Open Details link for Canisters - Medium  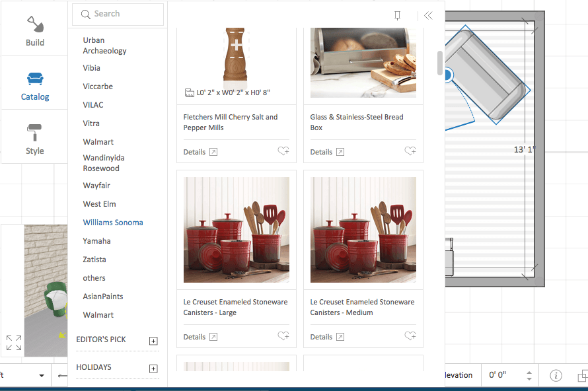click(x=321, y=337)
